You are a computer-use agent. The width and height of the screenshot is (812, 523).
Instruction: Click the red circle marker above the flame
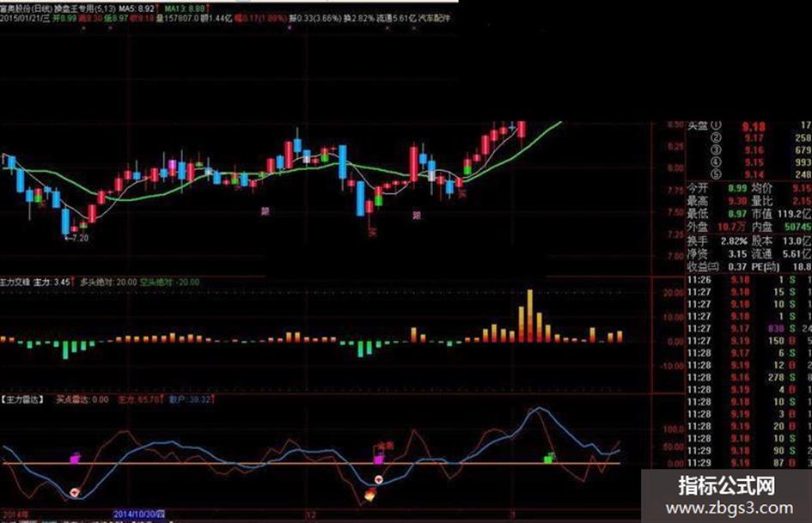[379, 479]
